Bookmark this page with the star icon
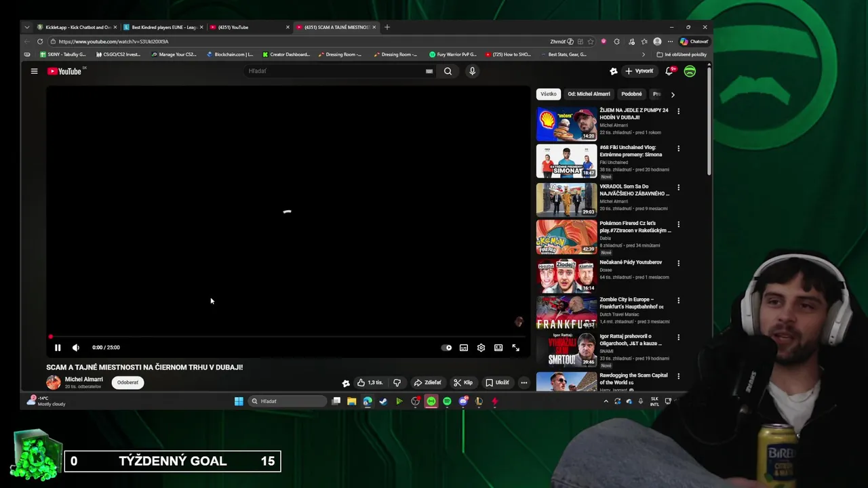 (591, 41)
